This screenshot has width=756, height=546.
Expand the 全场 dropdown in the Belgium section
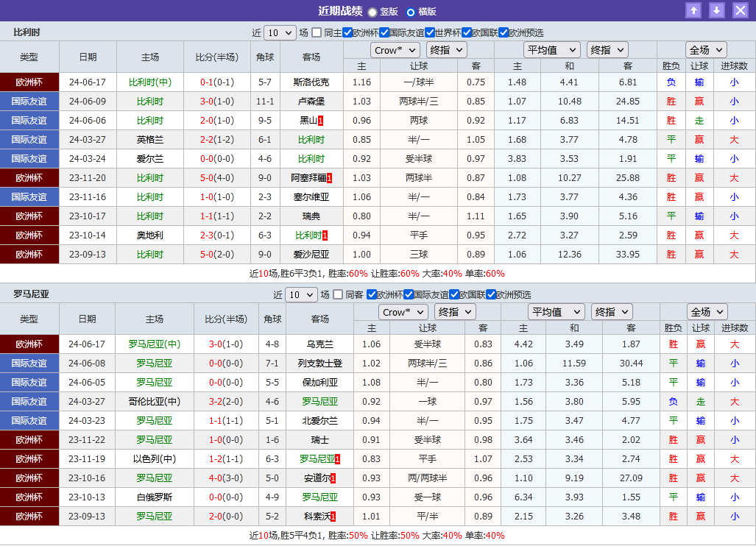tap(705, 49)
